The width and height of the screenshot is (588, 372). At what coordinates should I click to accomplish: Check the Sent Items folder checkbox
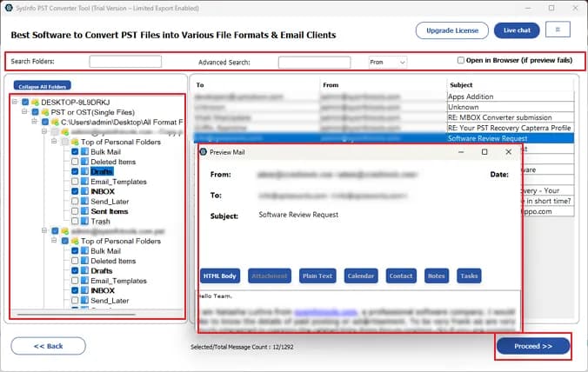75,211
